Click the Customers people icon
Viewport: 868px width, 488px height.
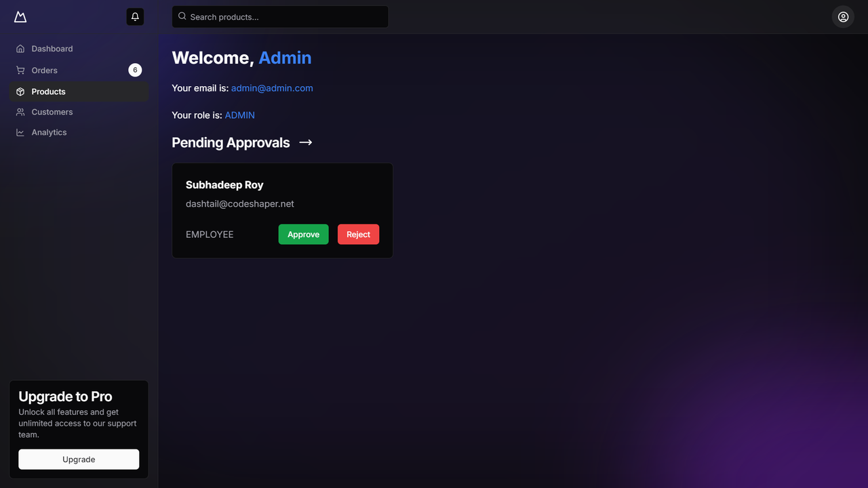tap(20, 112)
